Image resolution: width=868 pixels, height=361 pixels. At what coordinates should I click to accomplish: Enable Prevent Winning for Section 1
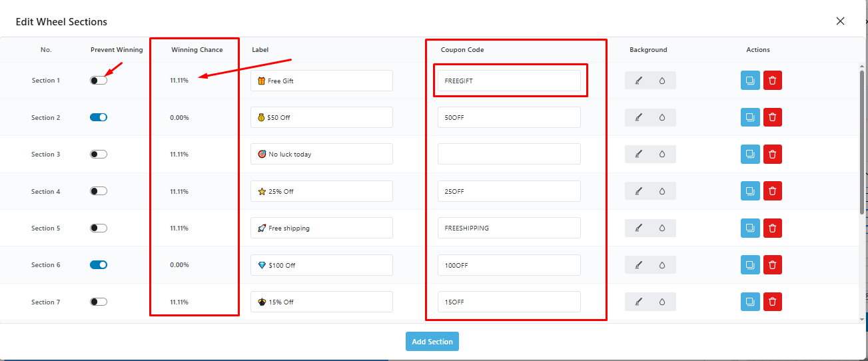[x=99, y=81]
